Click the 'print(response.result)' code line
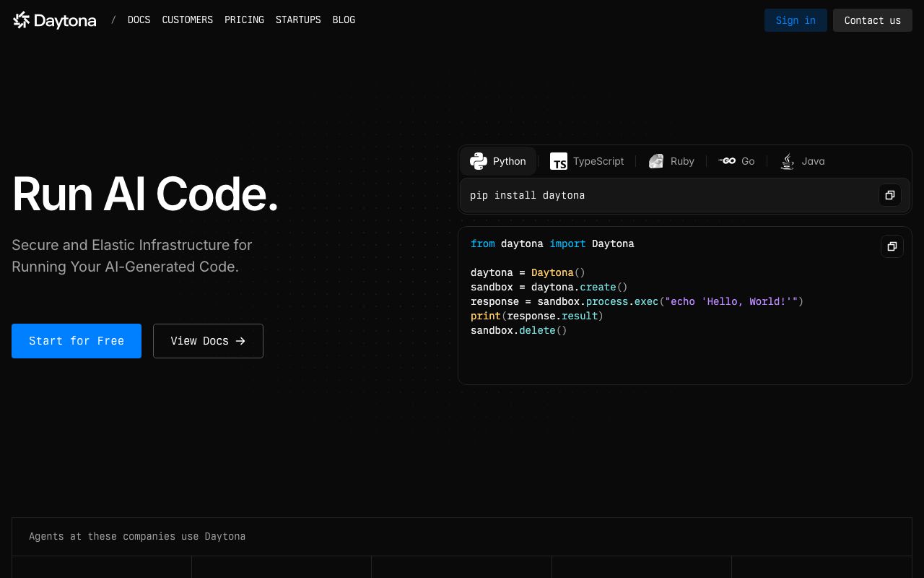 537,316
